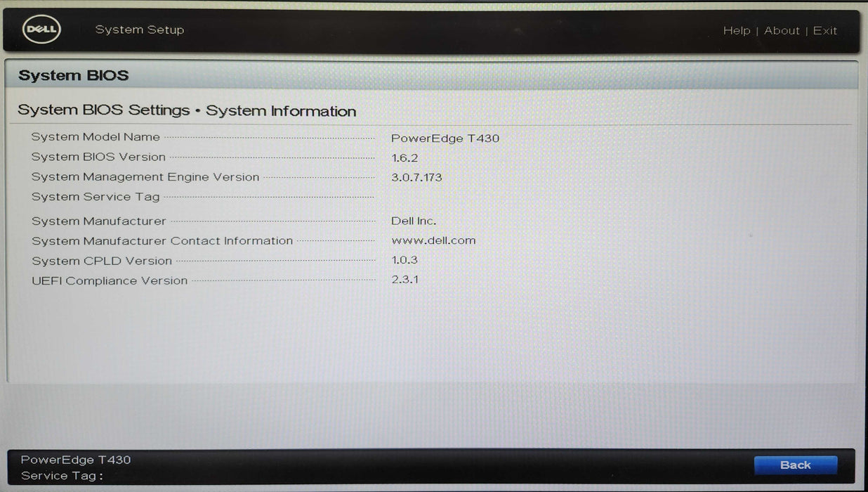868x492 pixels.
Task: Open the Help link
Action: 736,31
